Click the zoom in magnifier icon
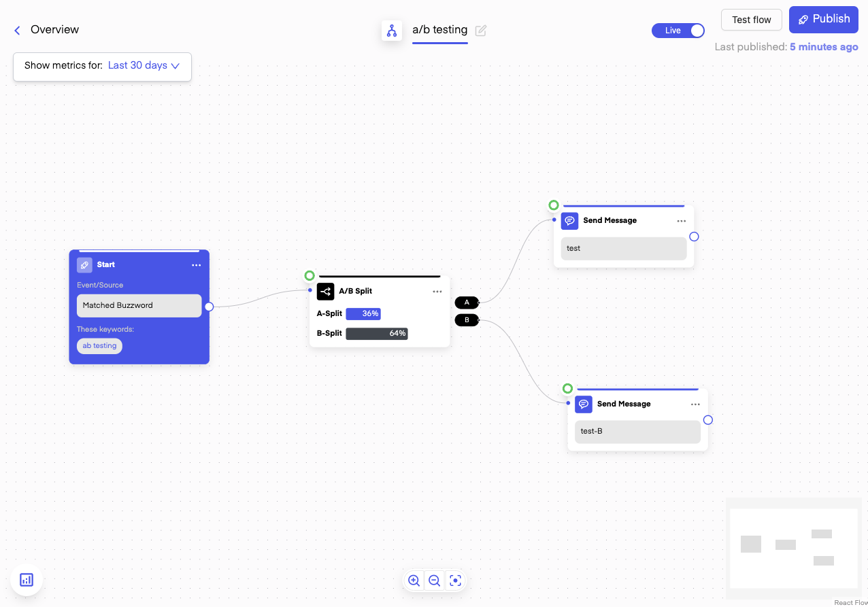This screenshot has height=607, width=868. [x=414, y=580]
